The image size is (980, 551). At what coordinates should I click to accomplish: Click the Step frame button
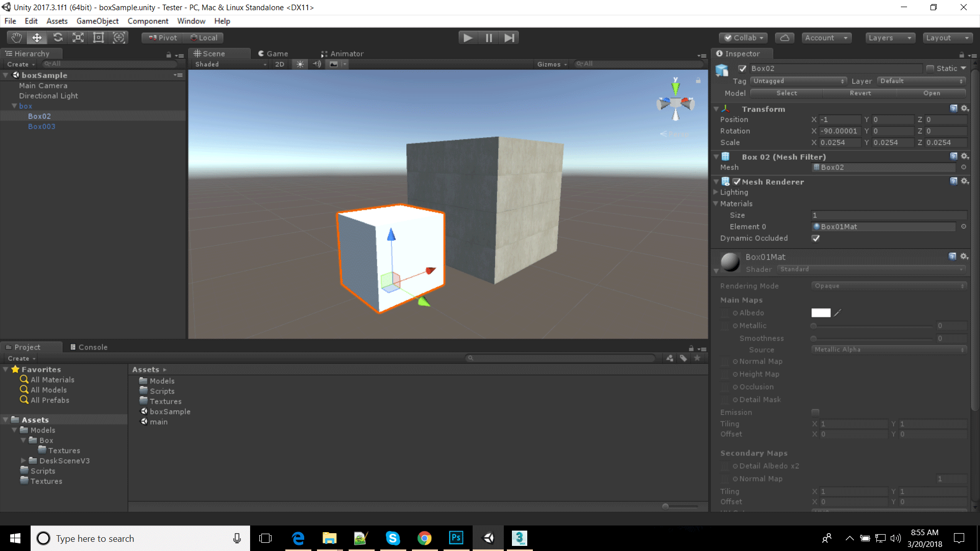[509, 38]
